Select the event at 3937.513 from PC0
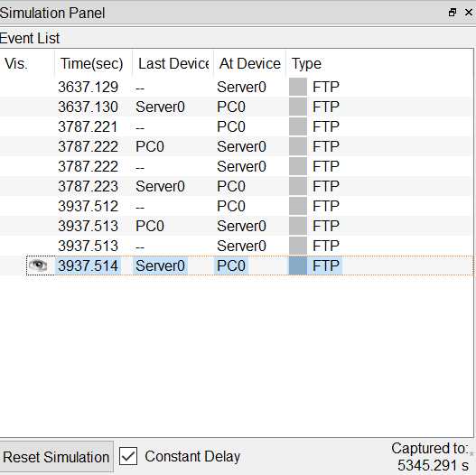This screenshot has height=475, width=476. [236, 226]
